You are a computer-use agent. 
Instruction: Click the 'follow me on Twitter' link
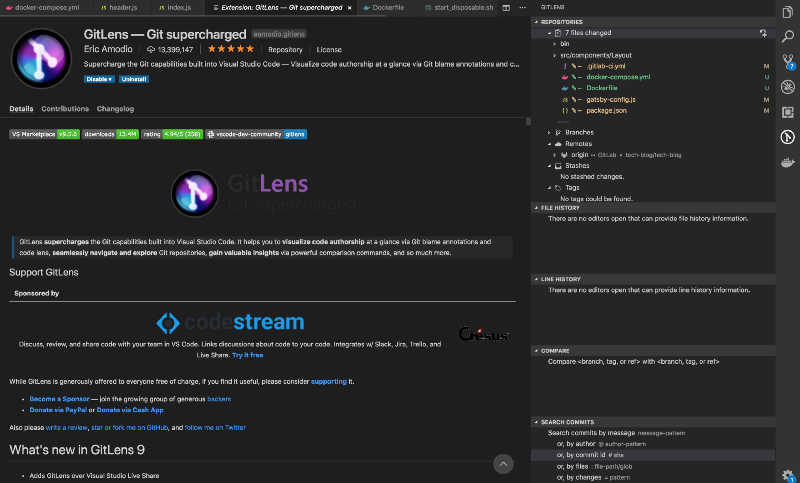tap(215, 427)
